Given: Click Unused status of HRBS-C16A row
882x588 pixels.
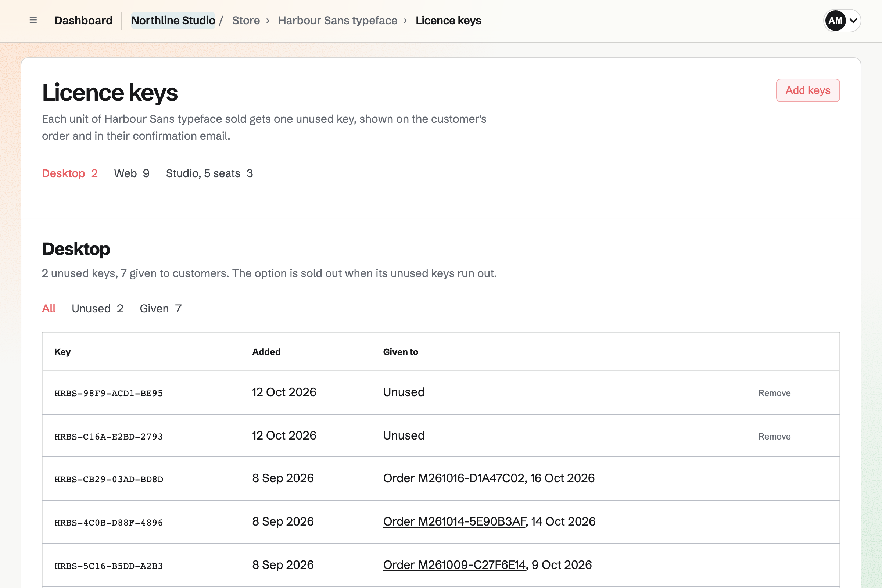Looking at the screenshot, I should 404,435.
